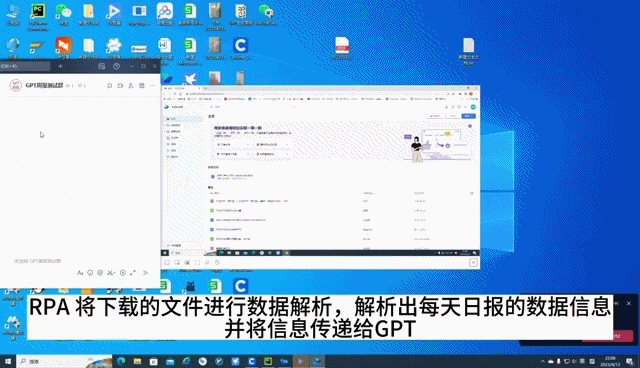Expand the chat input editor
640x368 pixels.
point(133,273)
